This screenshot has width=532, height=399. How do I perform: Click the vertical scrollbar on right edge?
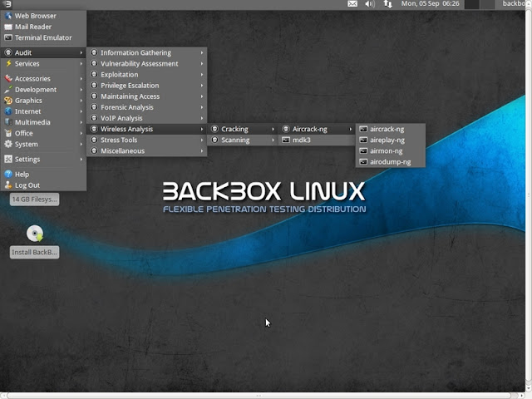(529, 195)
